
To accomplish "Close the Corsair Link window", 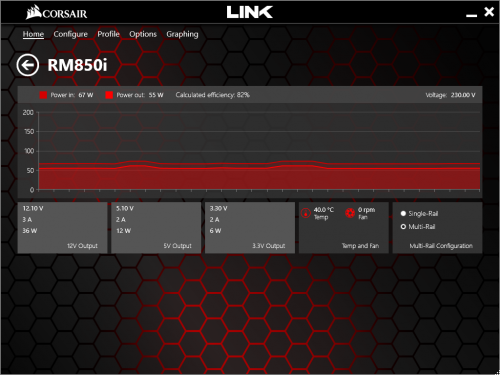I will [489, 12].
